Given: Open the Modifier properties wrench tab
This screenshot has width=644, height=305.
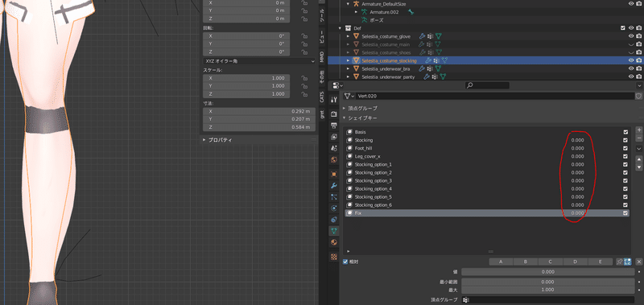Looking at the screenshot, I should point(334,185).
